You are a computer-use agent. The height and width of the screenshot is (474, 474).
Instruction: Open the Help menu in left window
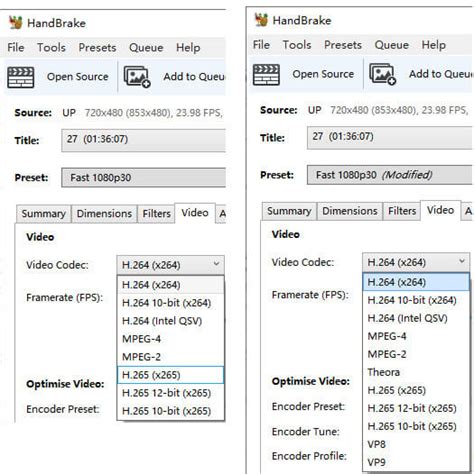click(x=188, y=48)
